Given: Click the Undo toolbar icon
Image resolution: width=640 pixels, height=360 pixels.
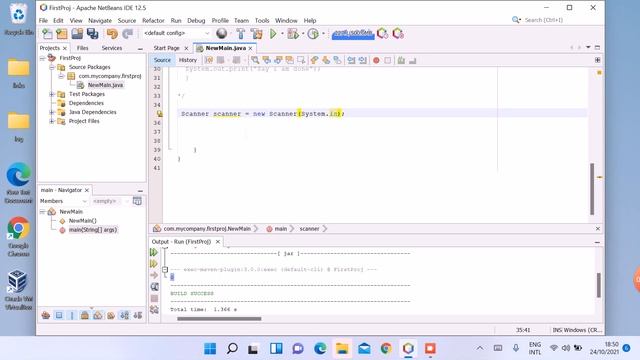Looking at the screenshot, I should click(x=112, y=33).
